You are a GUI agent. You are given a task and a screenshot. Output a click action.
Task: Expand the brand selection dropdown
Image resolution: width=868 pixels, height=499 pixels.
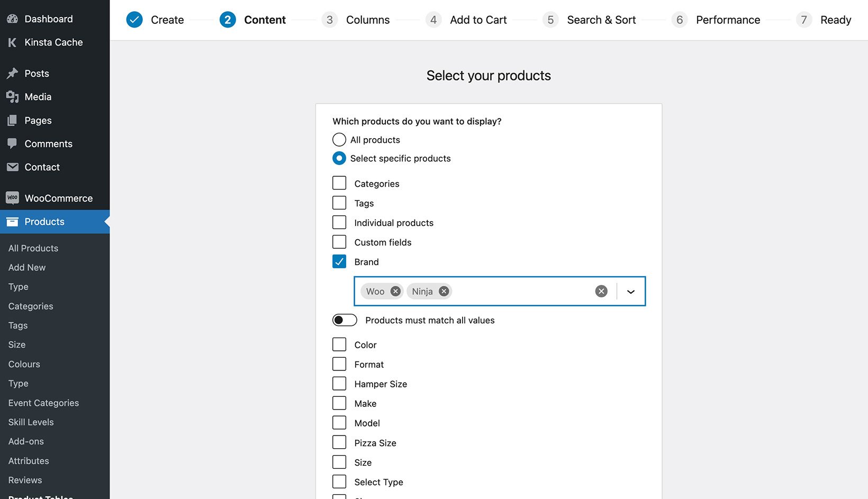pyautogui.click(x=631, y=291)
